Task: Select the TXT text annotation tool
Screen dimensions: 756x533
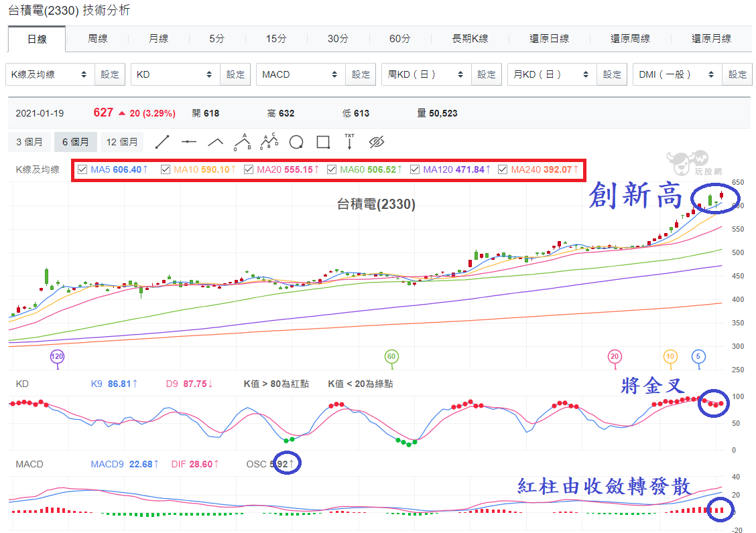Action: click(350, 142)
